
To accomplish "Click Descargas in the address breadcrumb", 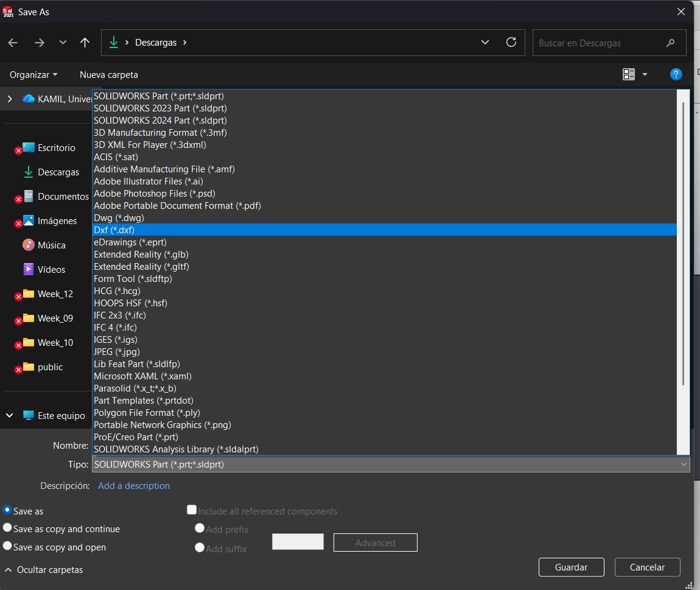I will click(156, 43).
